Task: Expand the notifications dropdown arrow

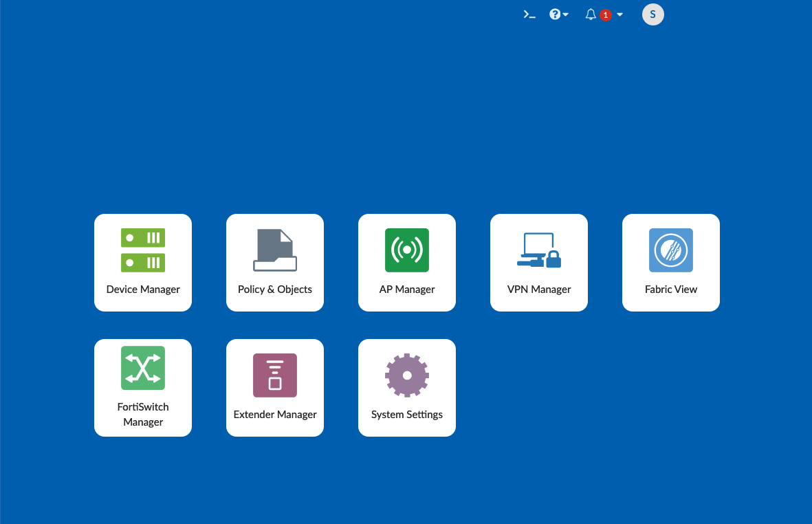Action: (620, 14)
